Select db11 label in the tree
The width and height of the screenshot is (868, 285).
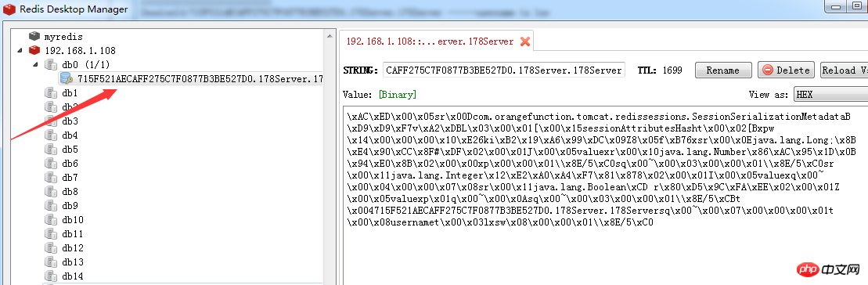(x=73, y=233)
